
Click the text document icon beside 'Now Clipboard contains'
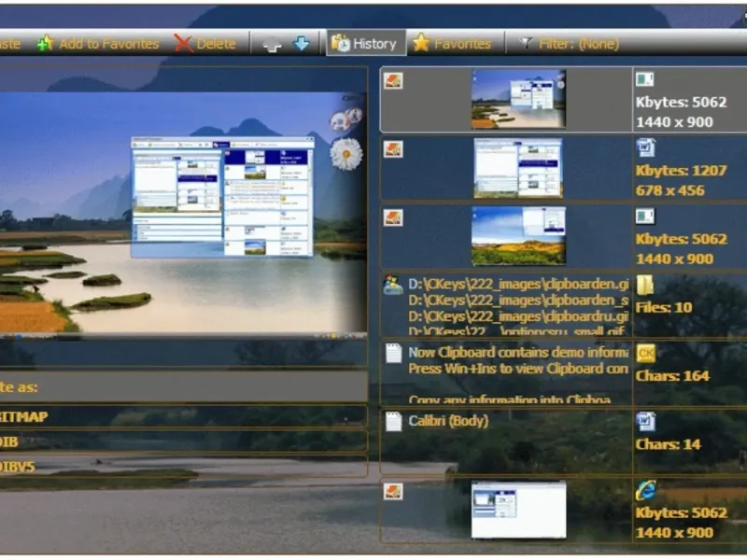click(393, 354)
